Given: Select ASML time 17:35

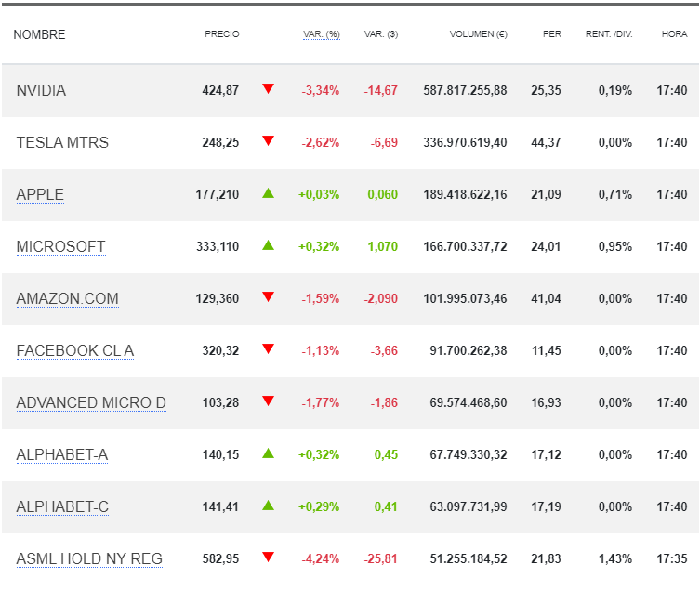Looking at the screenshot, I should [672, 558].
